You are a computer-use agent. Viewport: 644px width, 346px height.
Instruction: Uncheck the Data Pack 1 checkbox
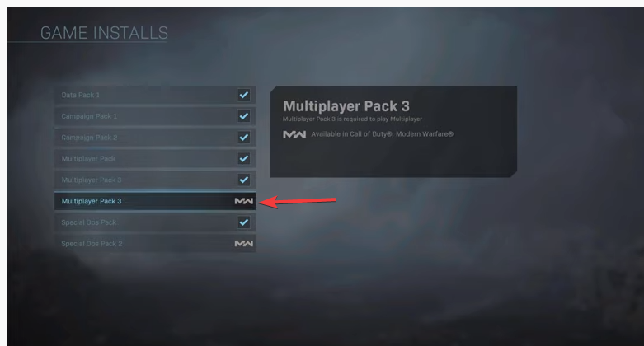244,95
